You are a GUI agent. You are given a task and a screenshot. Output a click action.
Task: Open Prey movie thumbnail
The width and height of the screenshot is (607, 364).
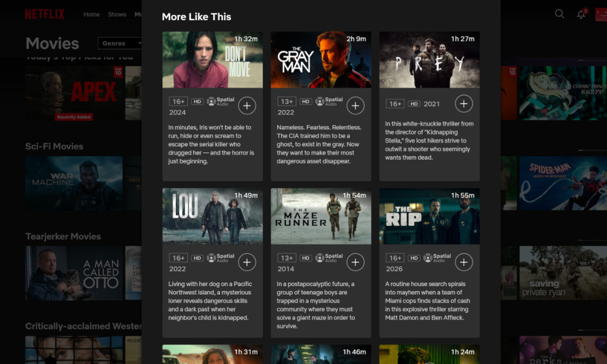tap(429, 60)
